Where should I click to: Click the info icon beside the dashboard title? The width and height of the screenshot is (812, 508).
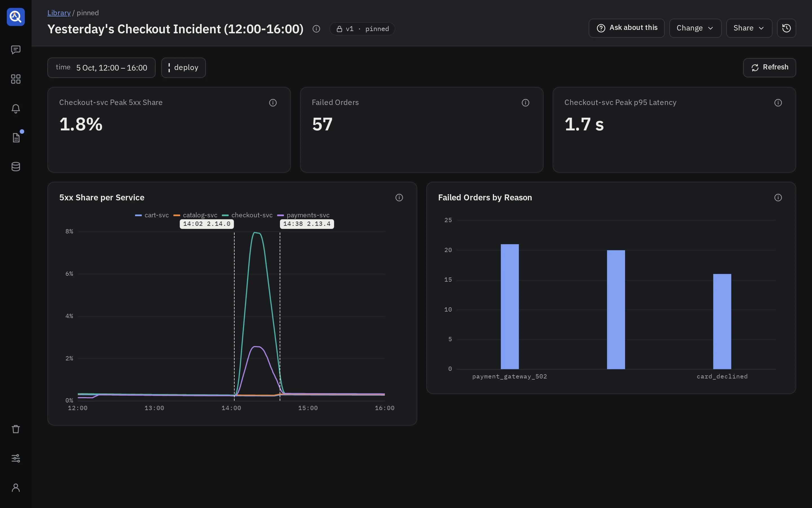[x=316, y=29]
